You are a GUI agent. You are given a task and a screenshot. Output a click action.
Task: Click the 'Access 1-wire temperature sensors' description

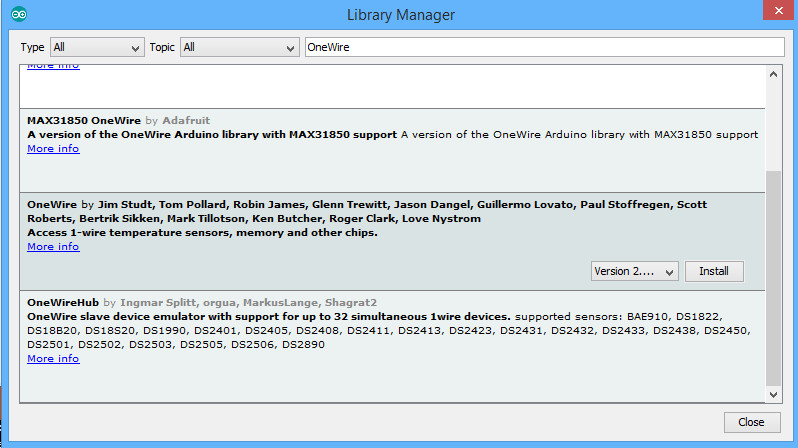point(203,233)
